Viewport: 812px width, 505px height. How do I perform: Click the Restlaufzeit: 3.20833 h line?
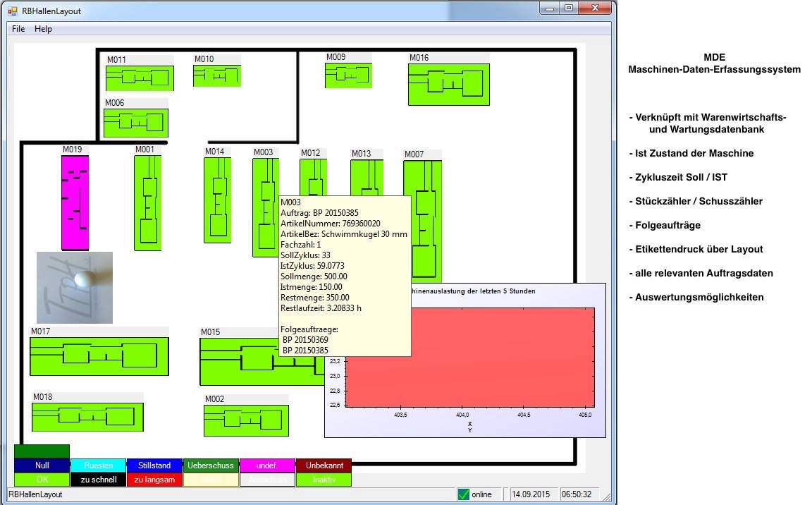tap(321, 308)
